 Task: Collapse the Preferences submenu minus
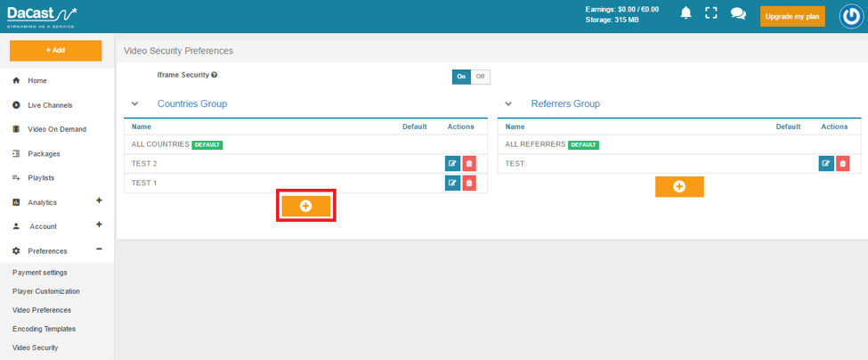[x=99, y=250]
